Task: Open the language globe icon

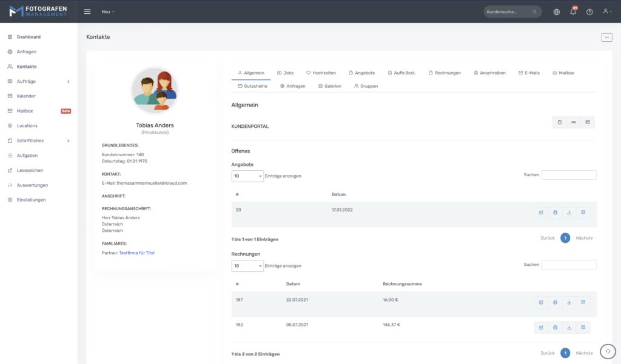Action: pyautogui.click(x=557, y=12)
